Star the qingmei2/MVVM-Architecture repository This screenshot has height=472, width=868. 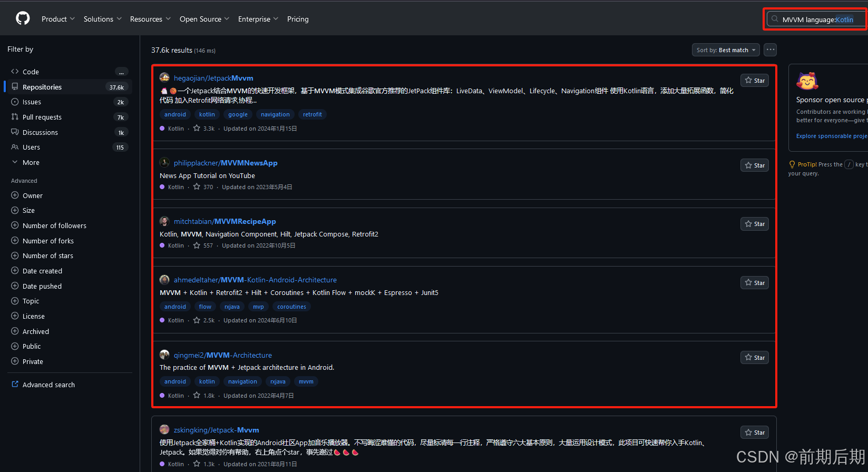click(x=755, y=358)
